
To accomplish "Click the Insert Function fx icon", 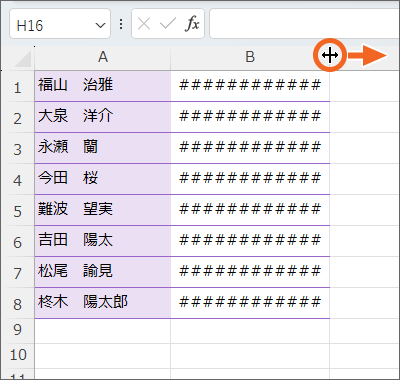I will (192, 24).
